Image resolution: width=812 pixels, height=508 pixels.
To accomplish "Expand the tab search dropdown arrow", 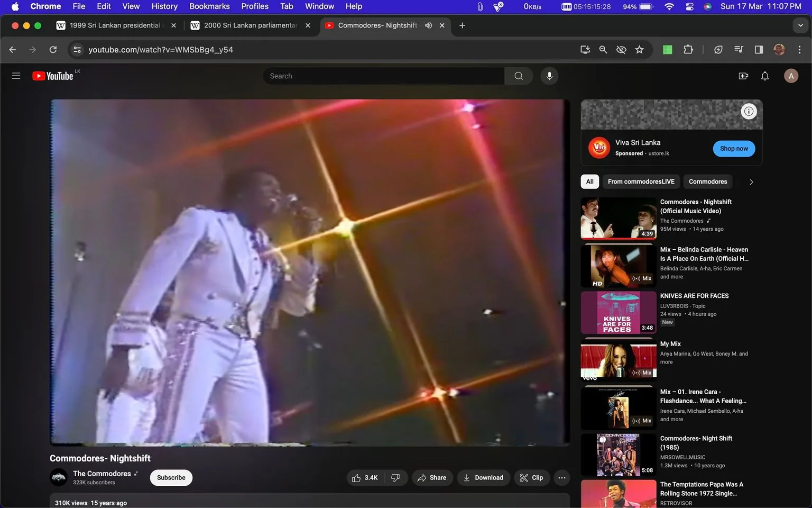I will 800,25.
